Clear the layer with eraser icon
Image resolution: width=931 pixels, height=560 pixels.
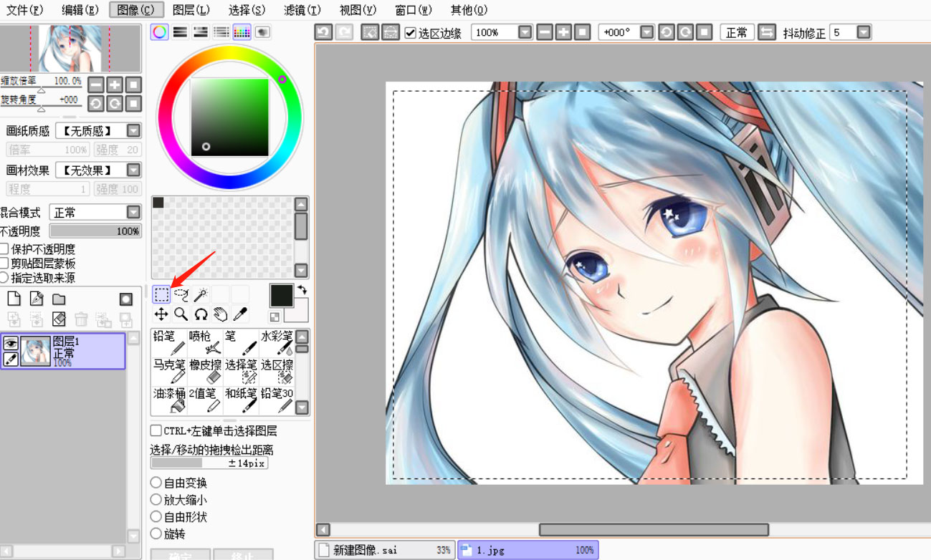click(x=59, y=319)
